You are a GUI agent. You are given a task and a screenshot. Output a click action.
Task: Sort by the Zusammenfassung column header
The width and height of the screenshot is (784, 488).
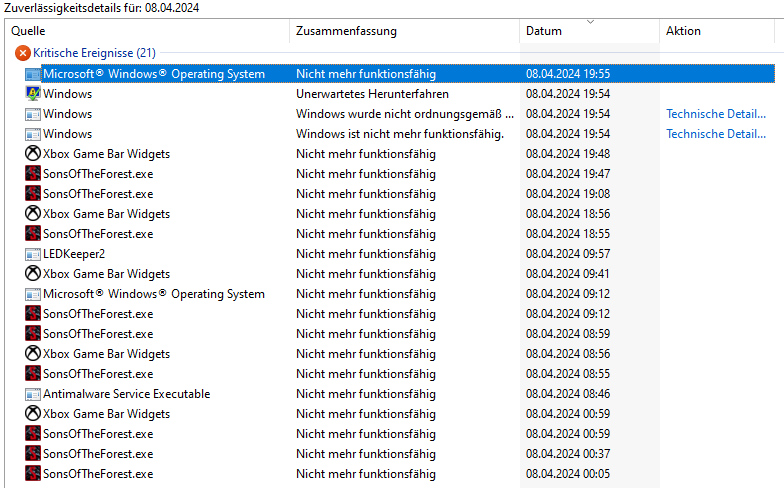pos(404,31)
